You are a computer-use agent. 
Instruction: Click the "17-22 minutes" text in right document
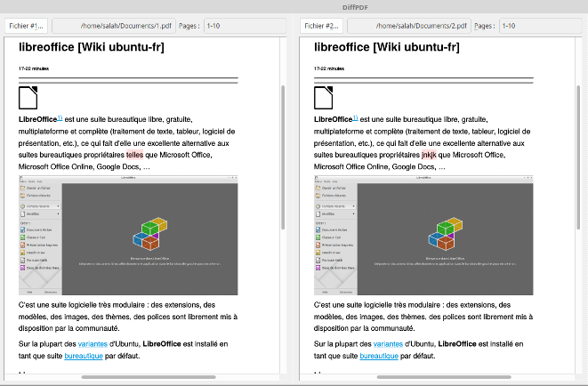329,68
